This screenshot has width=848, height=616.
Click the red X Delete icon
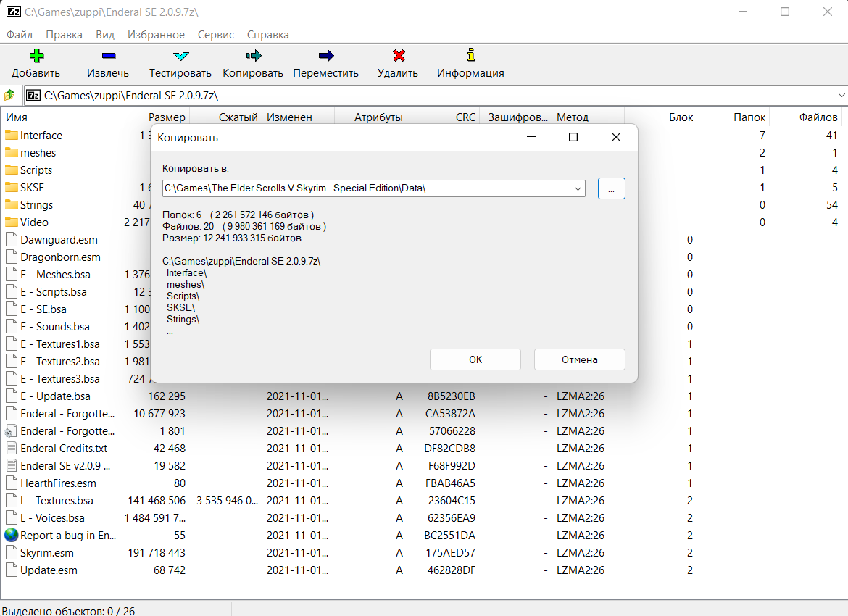pyautogui.click(x=398, y=56)
